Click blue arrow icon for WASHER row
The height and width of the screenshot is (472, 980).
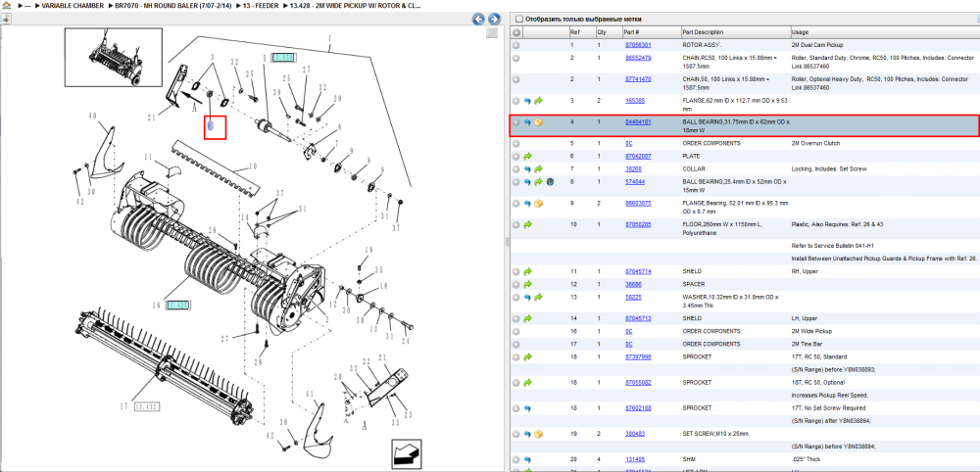pyautogui.click(x=527, y=297)
